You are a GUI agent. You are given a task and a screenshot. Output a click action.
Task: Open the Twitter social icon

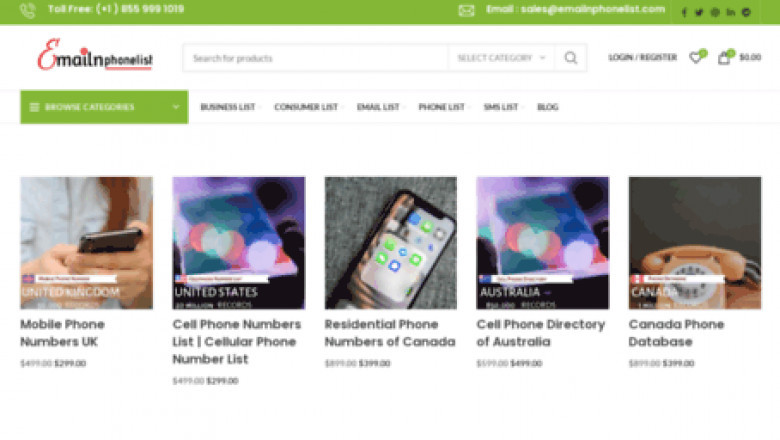point(699,12)
